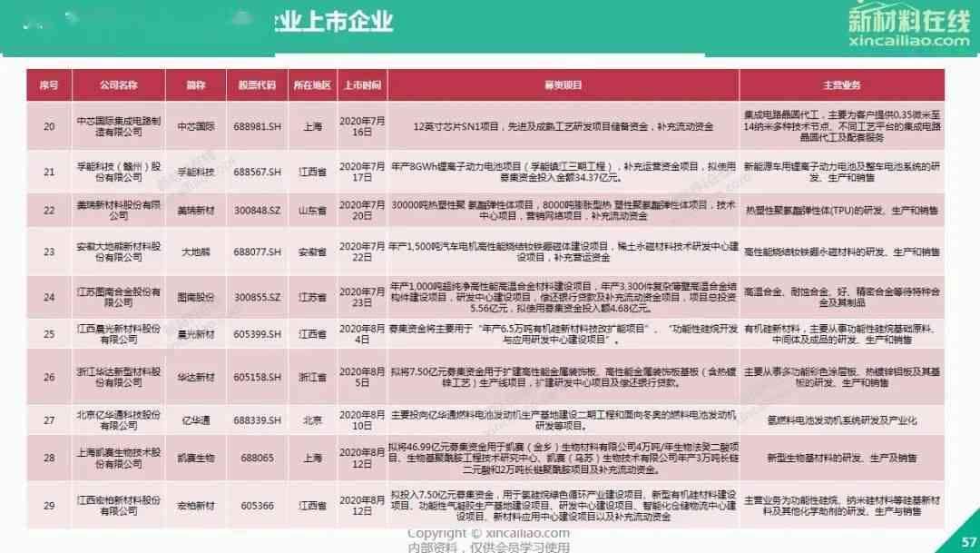Select stock code 605158.SH cell

coord(258,377)
